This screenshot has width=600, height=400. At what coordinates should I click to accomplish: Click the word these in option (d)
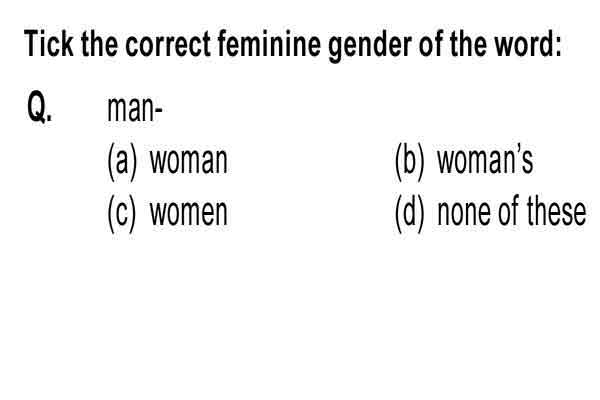(557, 212)
